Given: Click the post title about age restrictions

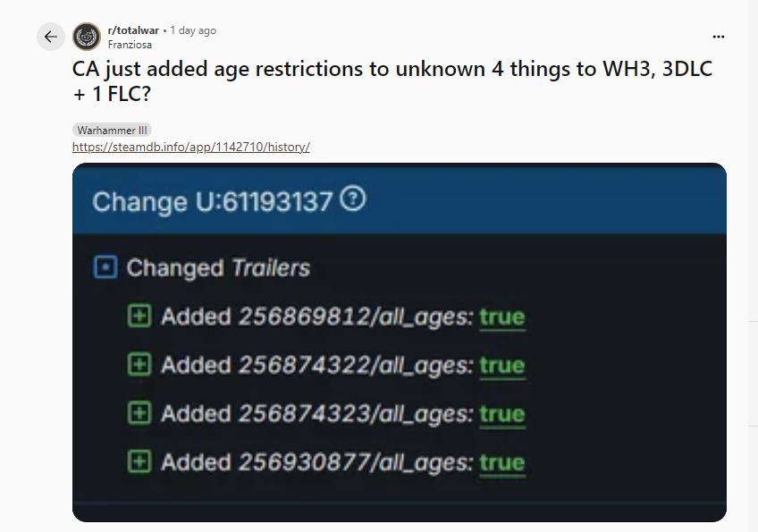Looking at the screenshot, I should pos(392,81).
